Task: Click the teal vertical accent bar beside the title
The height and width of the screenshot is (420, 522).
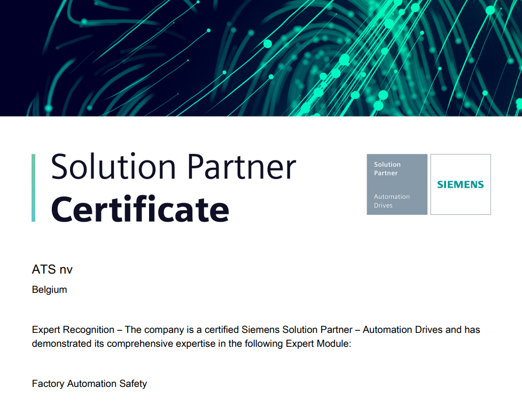Action: (34, 188)
